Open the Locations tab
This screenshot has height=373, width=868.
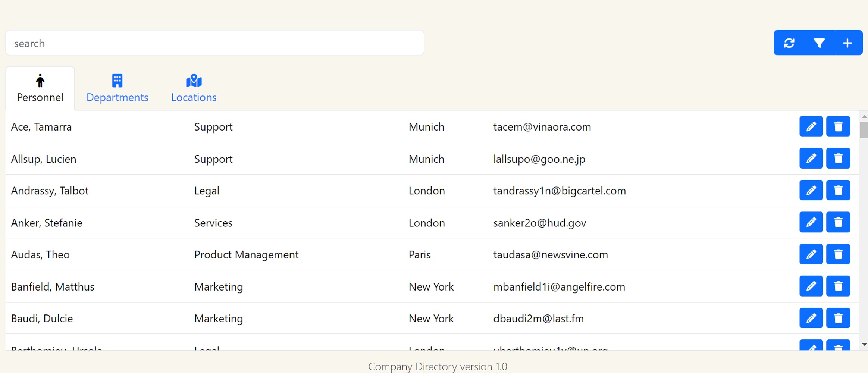pos(194,89)
